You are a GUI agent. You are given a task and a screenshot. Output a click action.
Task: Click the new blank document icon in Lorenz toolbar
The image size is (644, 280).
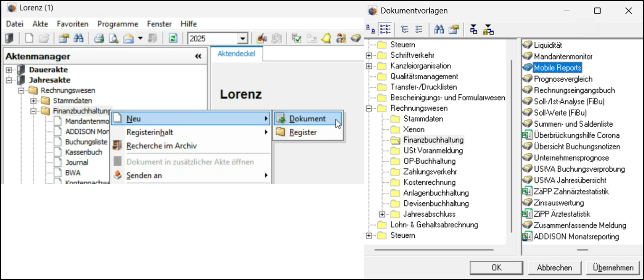coord(29,38)
